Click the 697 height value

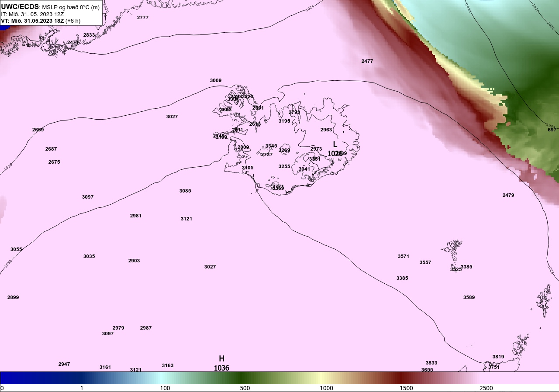pos(552,130)
